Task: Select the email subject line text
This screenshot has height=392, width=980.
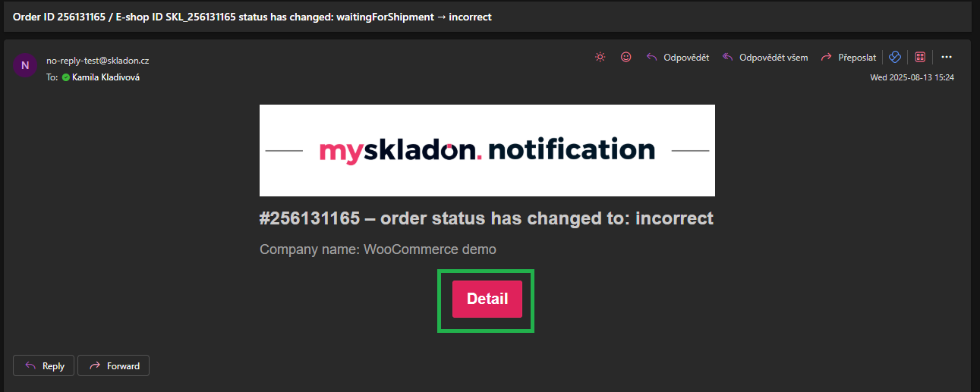Action: tap(252, 17)
